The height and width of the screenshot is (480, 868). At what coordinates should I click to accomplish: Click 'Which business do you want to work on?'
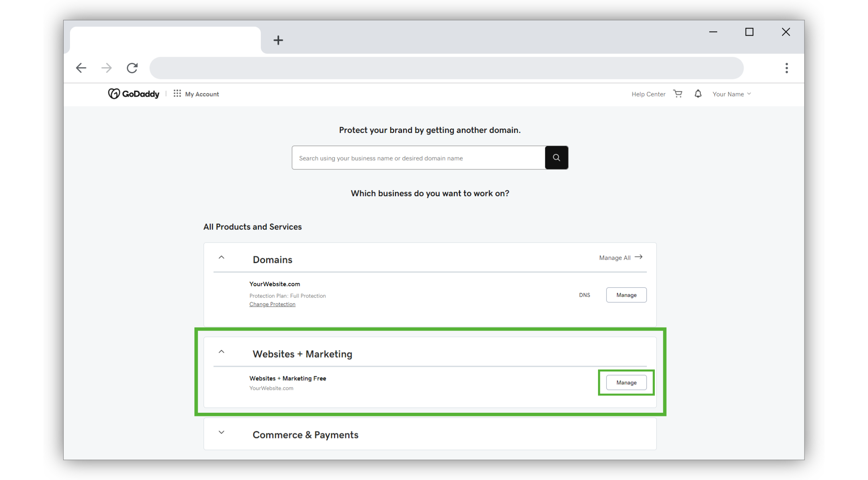pos(430,193)
